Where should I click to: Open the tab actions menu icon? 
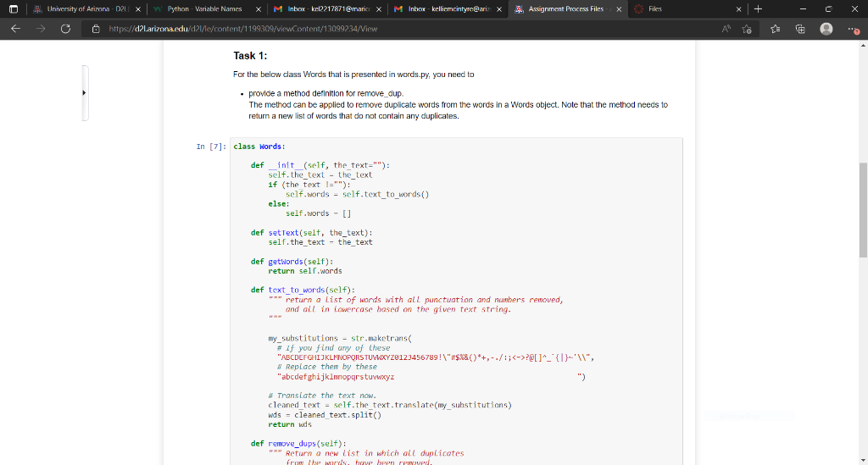click(14, 8)
